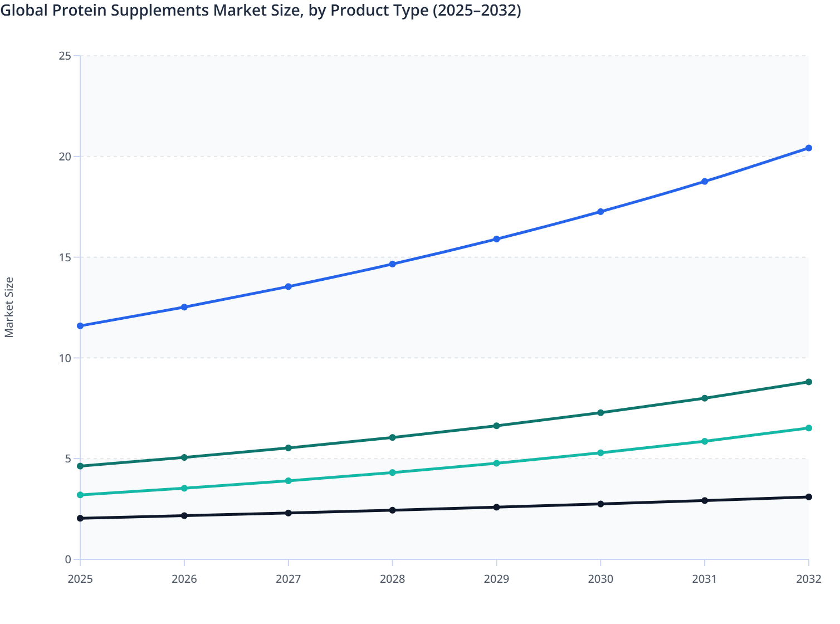
Task: Expand details on the 2027 axis label
Action: point(289,579)
